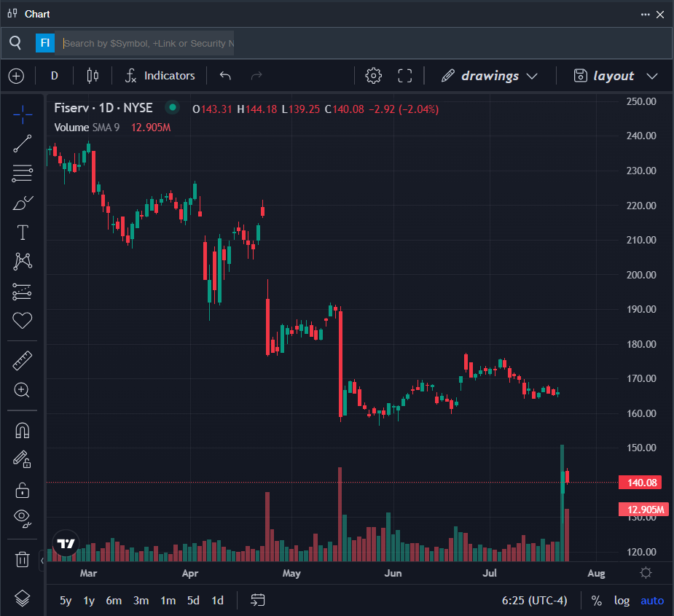Image resolution: width=674 pixels, height=616 pixels.
Task: Click the Chart panel title icon
Action: (x=13, y=14)
